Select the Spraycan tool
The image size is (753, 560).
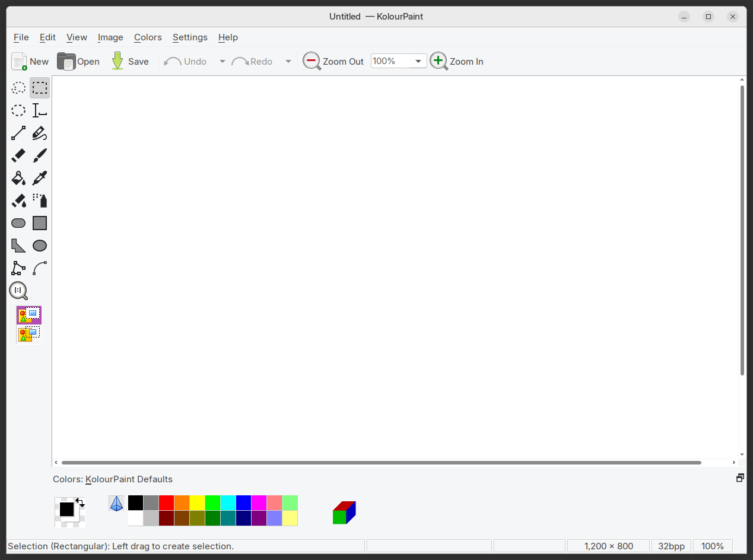tap(40, 201)
